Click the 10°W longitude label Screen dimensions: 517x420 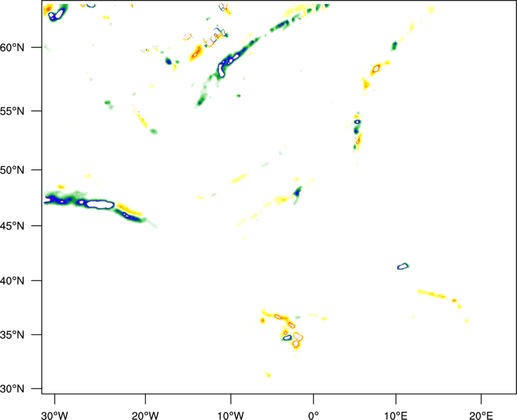click(x=231, y=415)
